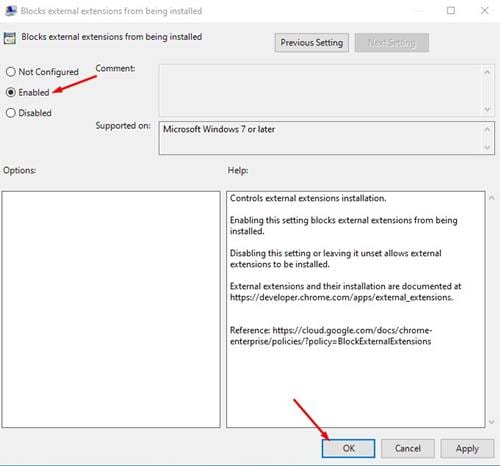
Task: Click the policy setting icon beside title
Action: click(10, 38)
